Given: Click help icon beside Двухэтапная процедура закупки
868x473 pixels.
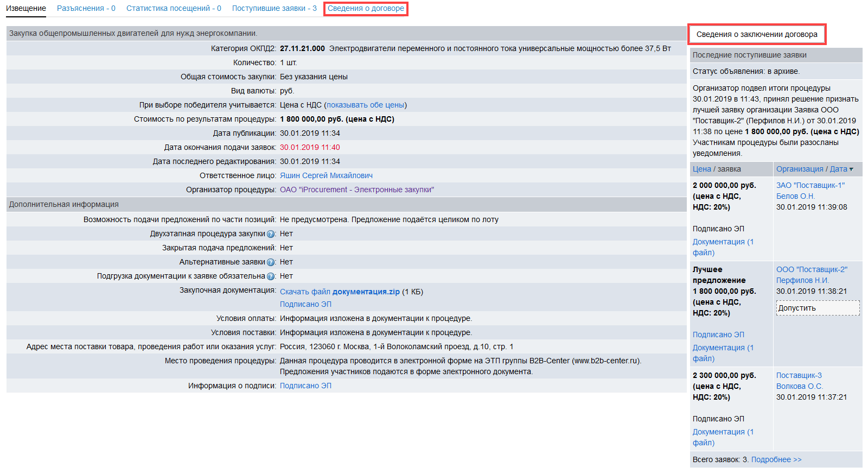Looking at the screenshot, I should point(271,234).
